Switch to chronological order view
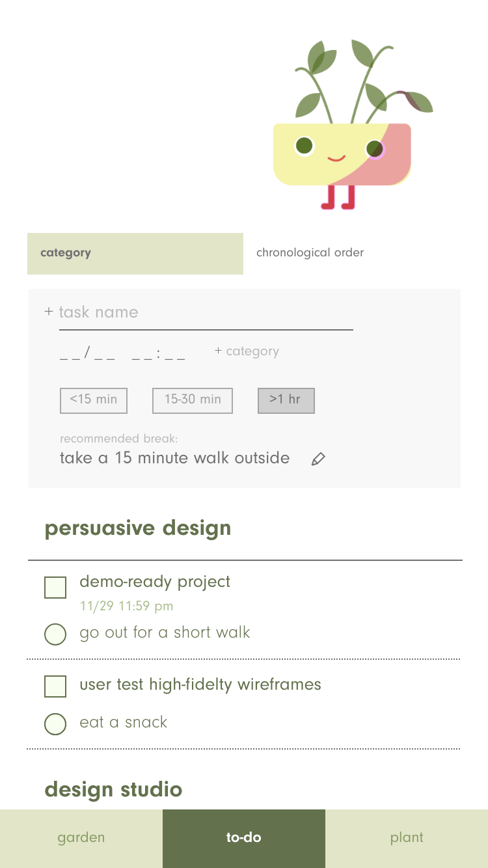 310,253
